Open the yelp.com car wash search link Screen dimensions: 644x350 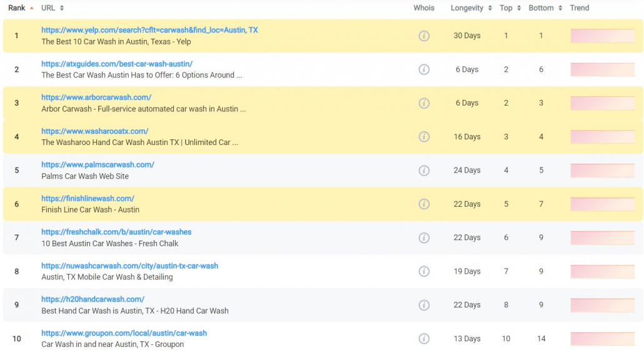(149, 30)
